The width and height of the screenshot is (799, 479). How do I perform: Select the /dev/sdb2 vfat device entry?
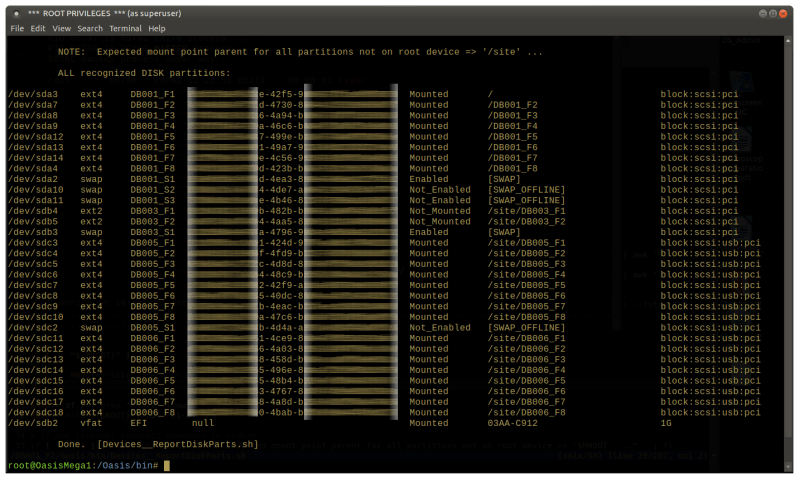click(33, 423)
